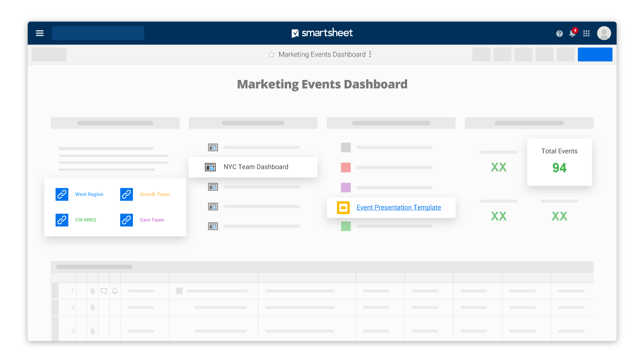Select row number 3 in the sheet

73,331
